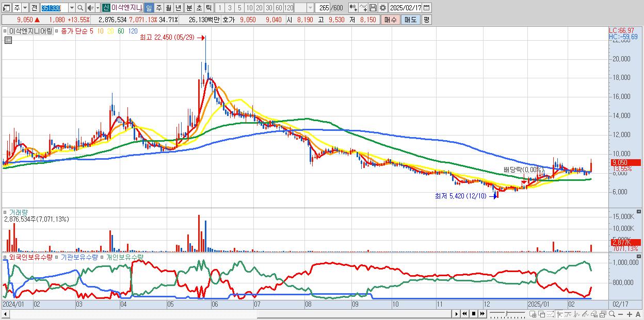The height and width of the screenshot is (320, 644).
Task: Select the 120 interval button
Action: [288, 8]
